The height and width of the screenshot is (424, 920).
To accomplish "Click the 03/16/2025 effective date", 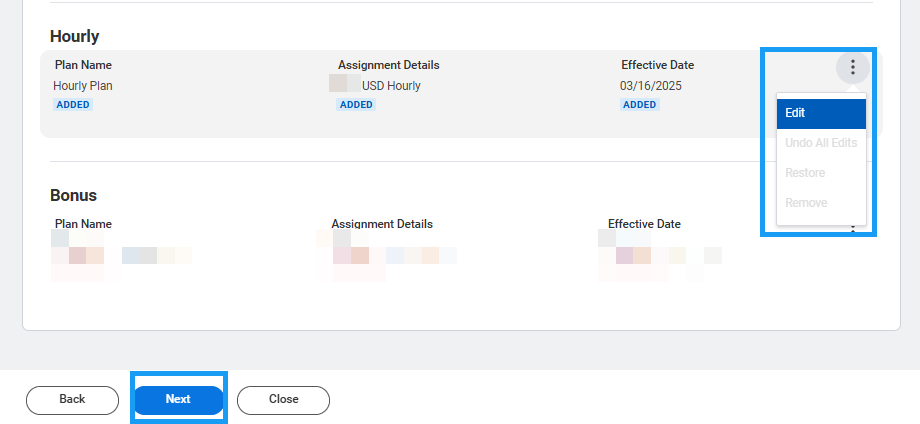I will click(651, 86).
